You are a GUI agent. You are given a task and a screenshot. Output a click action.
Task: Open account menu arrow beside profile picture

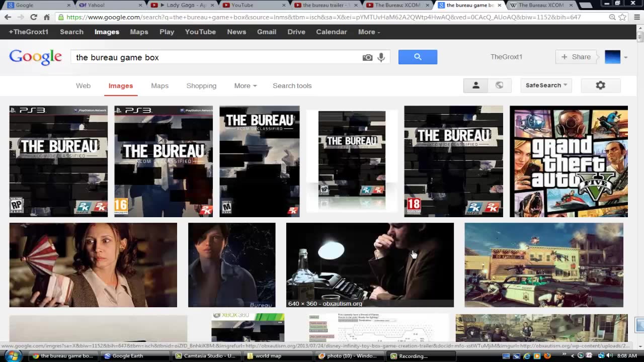pos(625,57)
